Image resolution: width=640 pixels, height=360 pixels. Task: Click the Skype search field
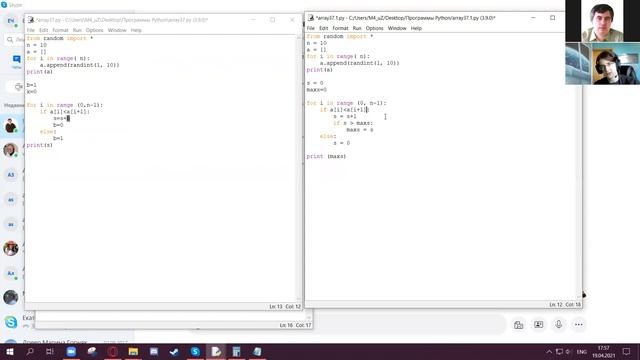[15, 40]
